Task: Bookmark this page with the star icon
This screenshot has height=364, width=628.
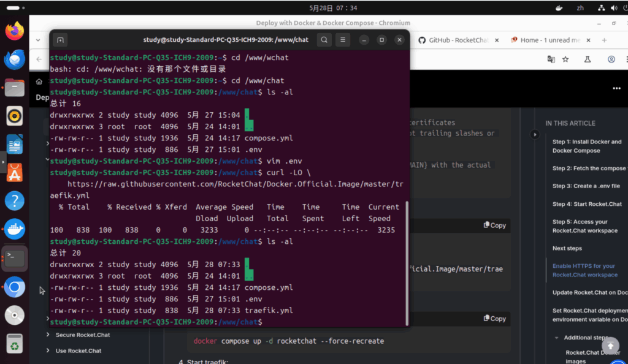Action: pos(565,59)
